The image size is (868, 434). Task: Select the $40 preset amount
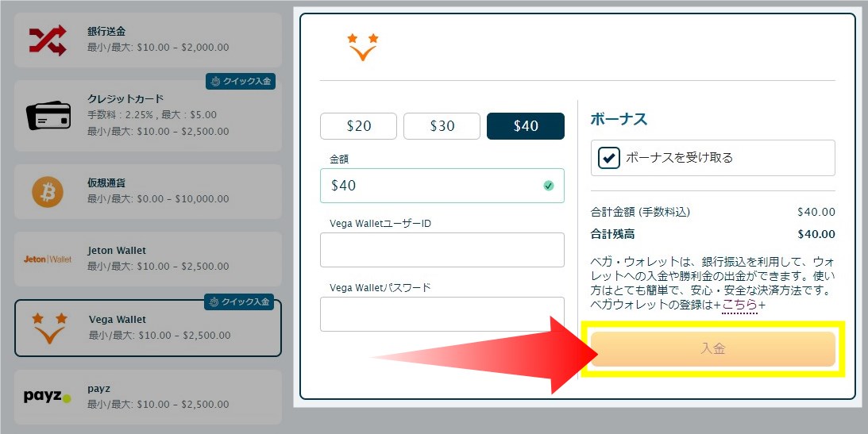click(x=526, y=126)
